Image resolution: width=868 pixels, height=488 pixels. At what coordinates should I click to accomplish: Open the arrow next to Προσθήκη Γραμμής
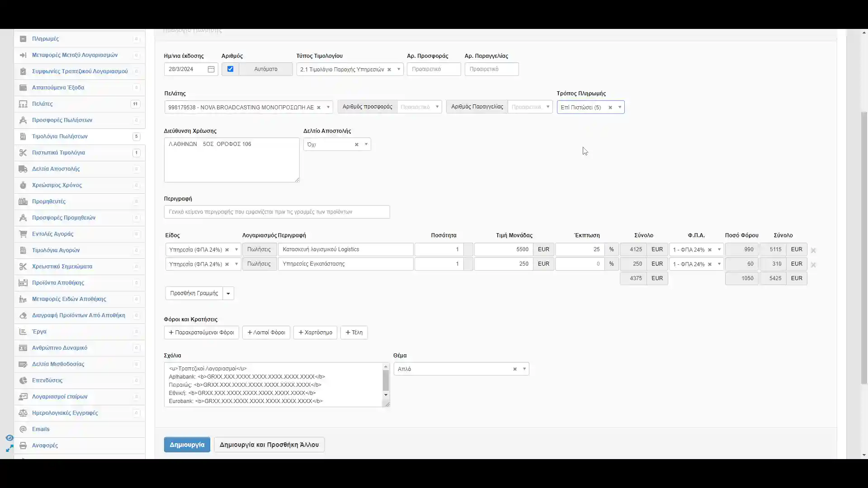coord(228,294)
